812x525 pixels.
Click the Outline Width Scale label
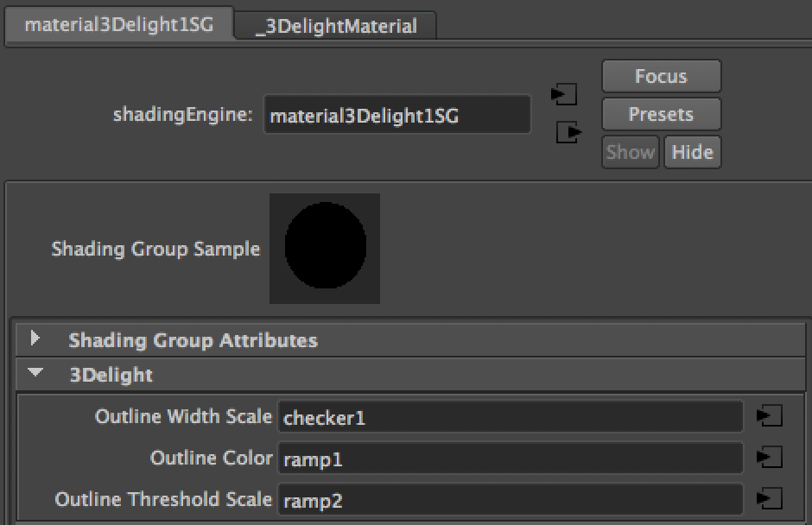[x=183, y=416]
